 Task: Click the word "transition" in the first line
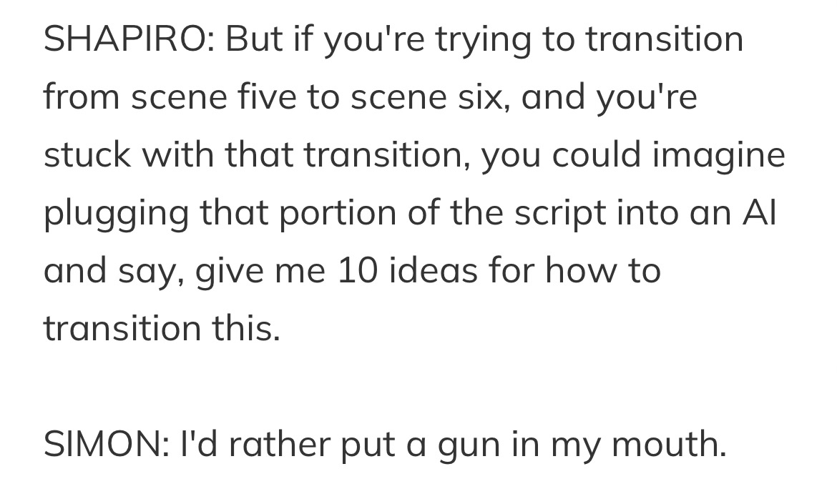[665, 39]
